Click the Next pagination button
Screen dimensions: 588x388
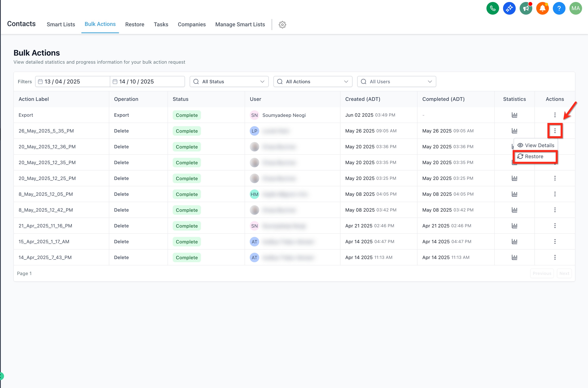[564, 273]
